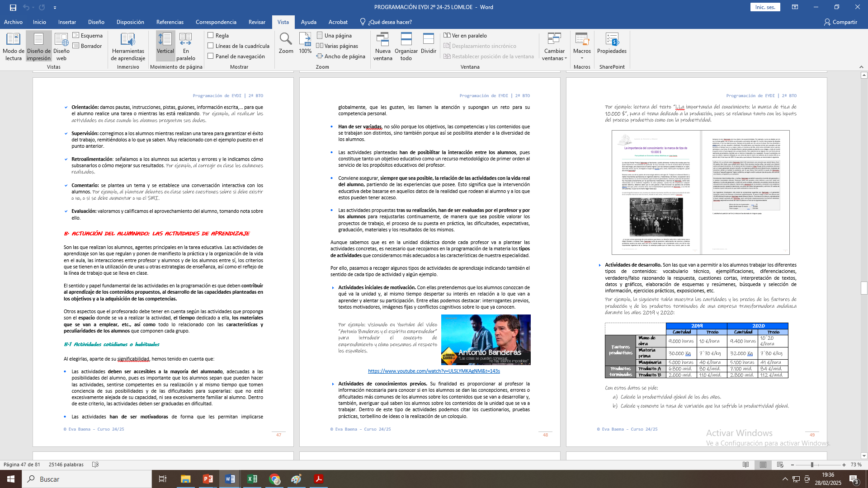
Task: Open Herramientas de aprendizaje
Action: point(128,46)
